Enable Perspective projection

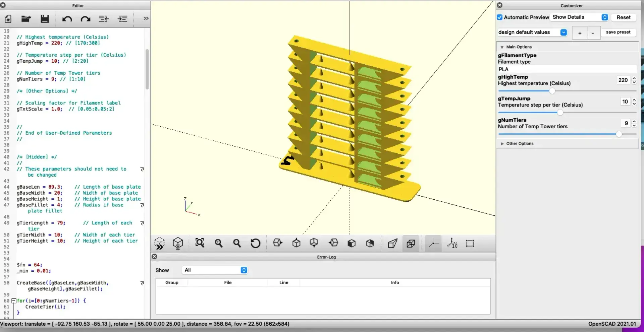click(392, 243)
